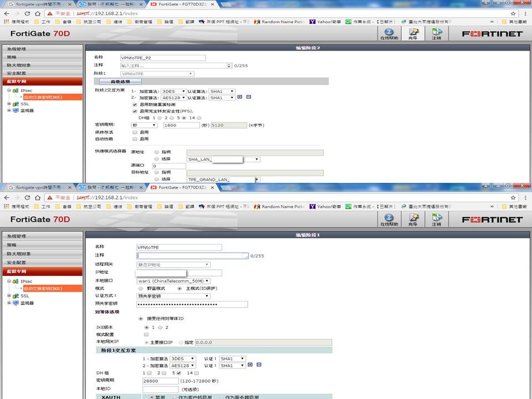Toggle the 模式配置 mode config checkbox

(x=146, y=335)
